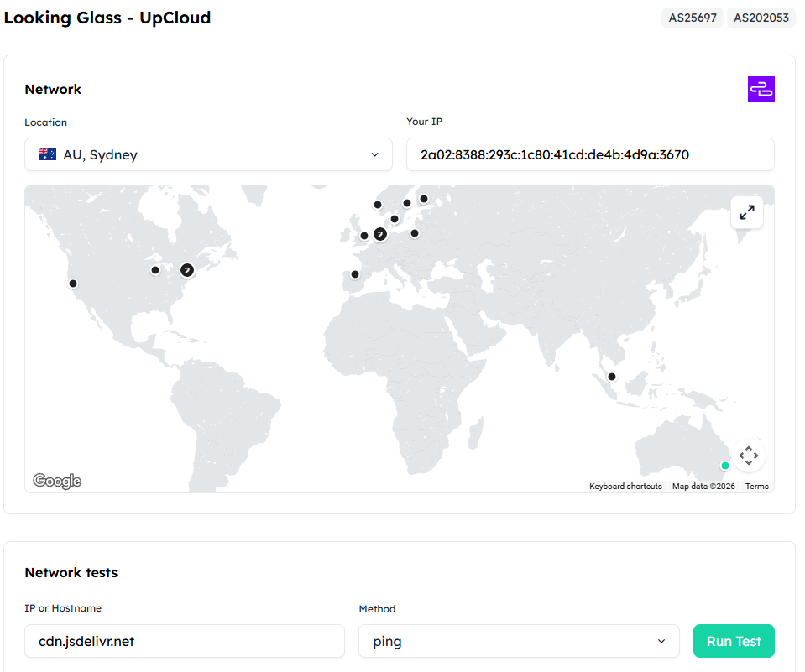Toggle fullscreen map view button
805x672 pixels.
(747, 212)
